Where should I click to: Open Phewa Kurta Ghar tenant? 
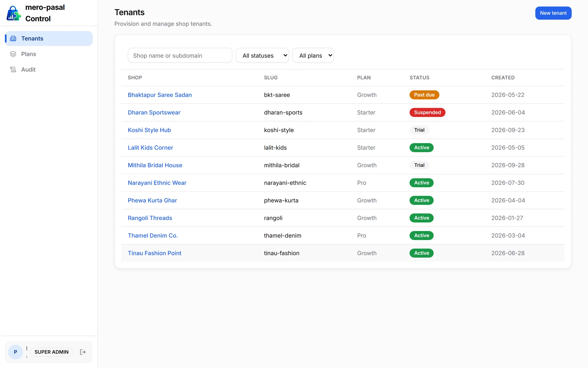[152, 200]
